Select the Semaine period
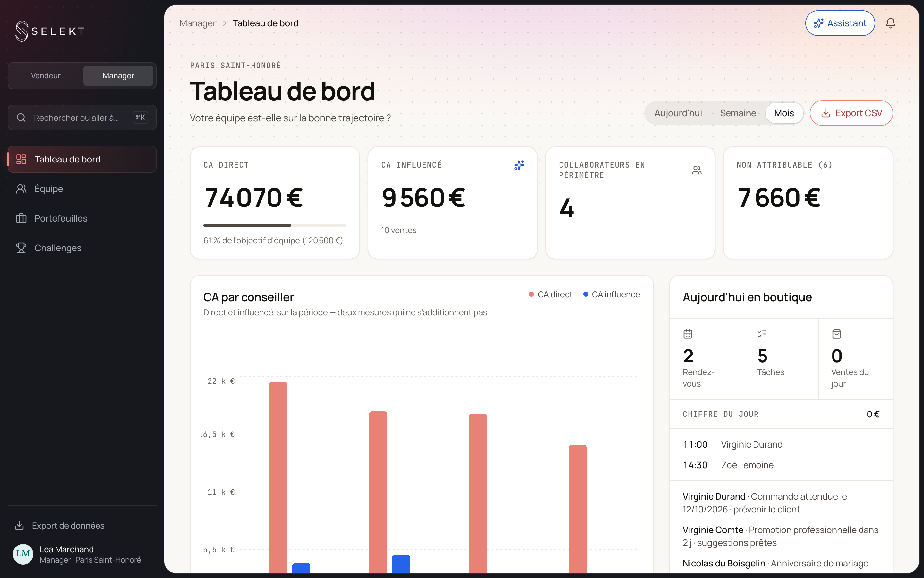Screen dimensions: 924x578 coord(738,113)
